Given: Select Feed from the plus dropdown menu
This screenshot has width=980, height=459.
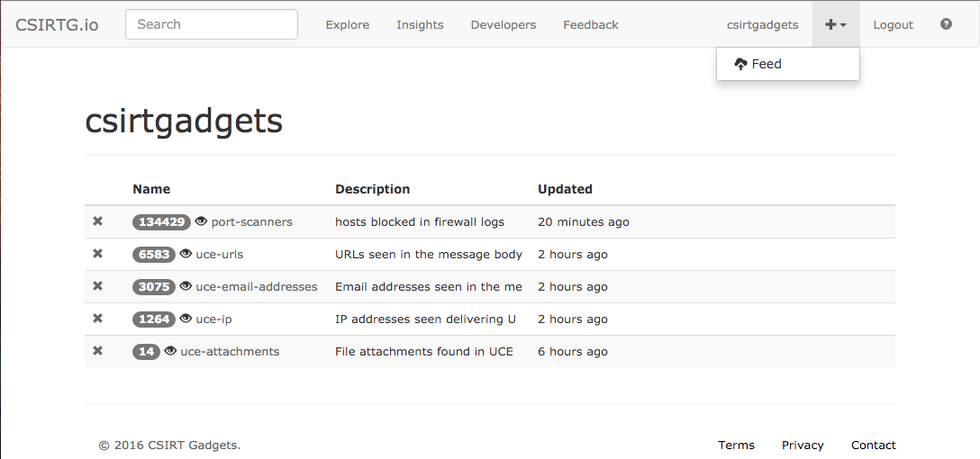Looking at the screenshot, I should click(787, 64).
